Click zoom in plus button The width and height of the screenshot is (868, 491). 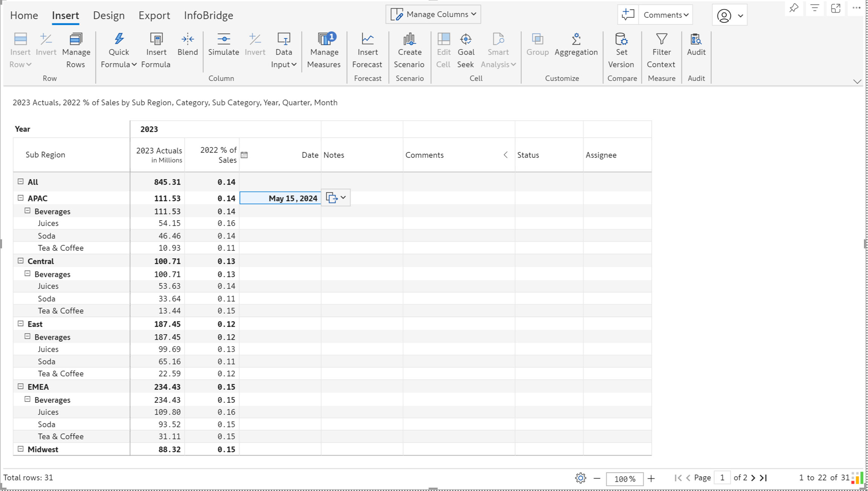coord(651,479)
